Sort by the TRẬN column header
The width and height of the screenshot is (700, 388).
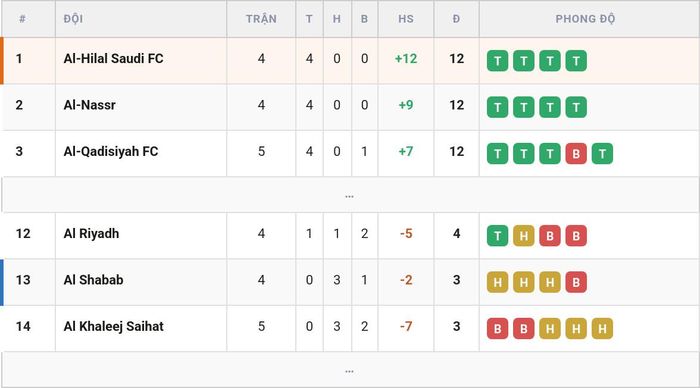point(261,19)
